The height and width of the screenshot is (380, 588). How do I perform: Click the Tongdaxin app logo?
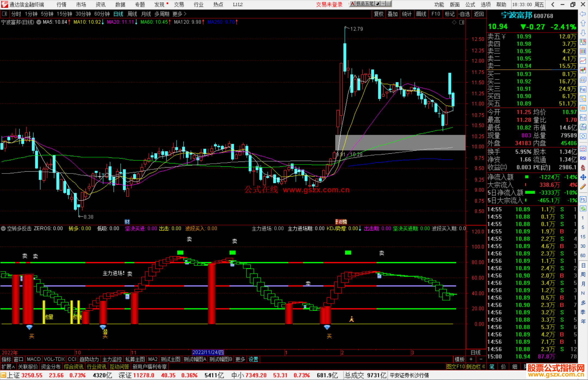[x=5, y=4]
